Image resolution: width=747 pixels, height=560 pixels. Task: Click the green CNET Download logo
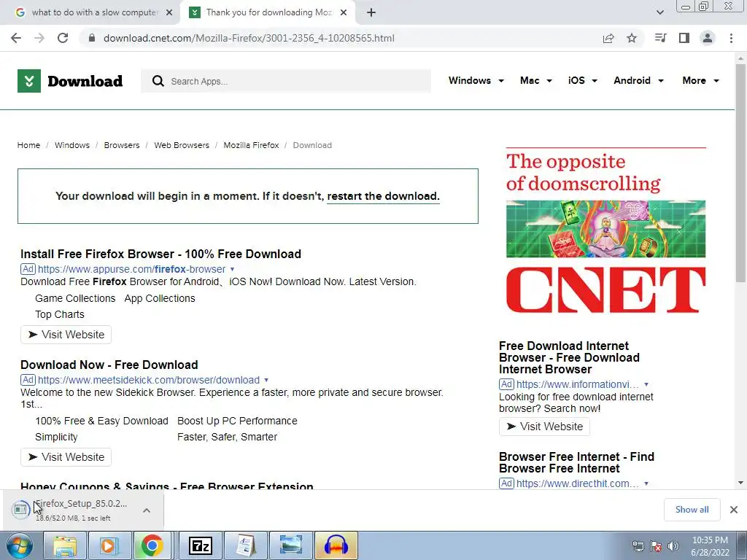[70, 81]
